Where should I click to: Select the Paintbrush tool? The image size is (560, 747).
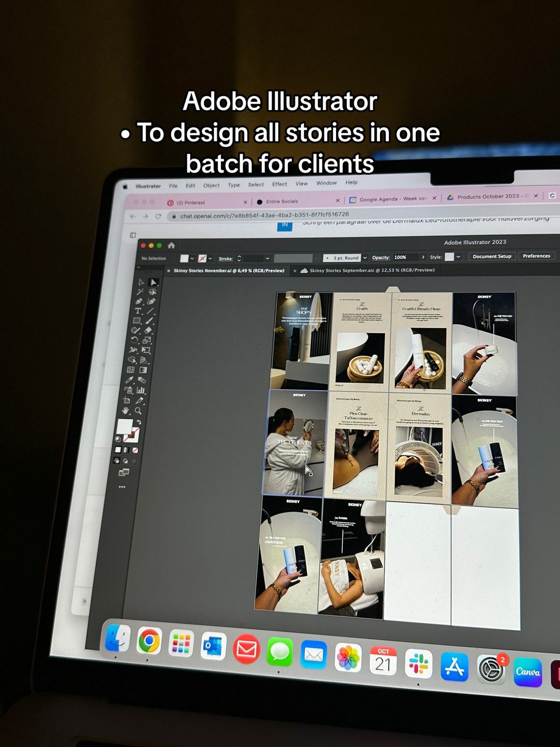coord(149,321)
